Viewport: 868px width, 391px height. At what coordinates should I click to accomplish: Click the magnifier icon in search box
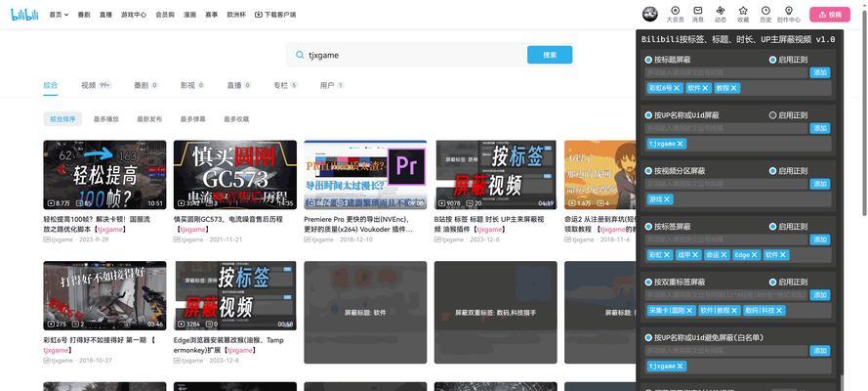300,55
